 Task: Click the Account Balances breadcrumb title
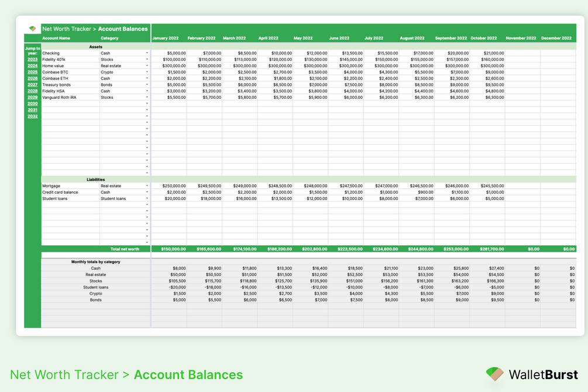pyautogui.click(x=123, y=29)
